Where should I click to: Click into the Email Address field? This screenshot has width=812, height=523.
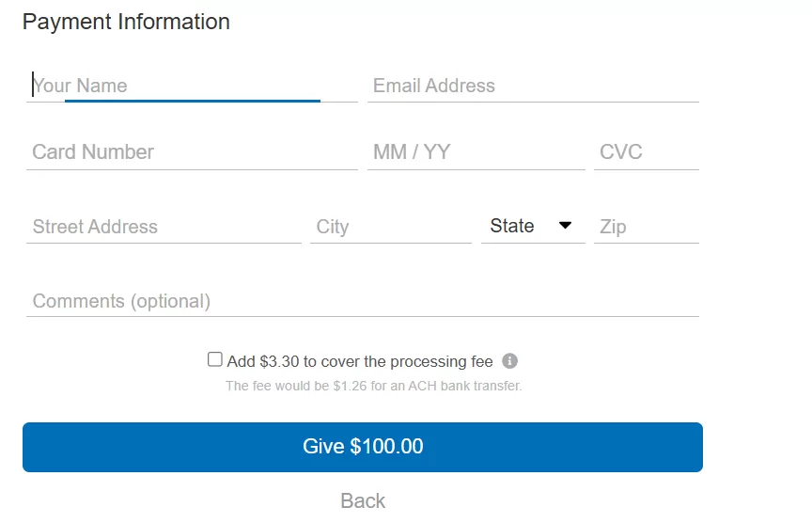(532, 86)
